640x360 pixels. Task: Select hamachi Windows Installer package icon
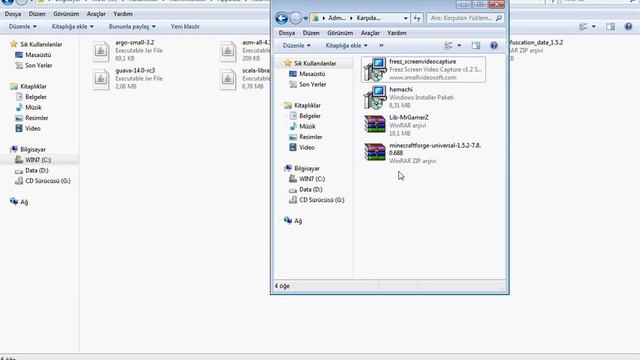(x=375, y=98)
